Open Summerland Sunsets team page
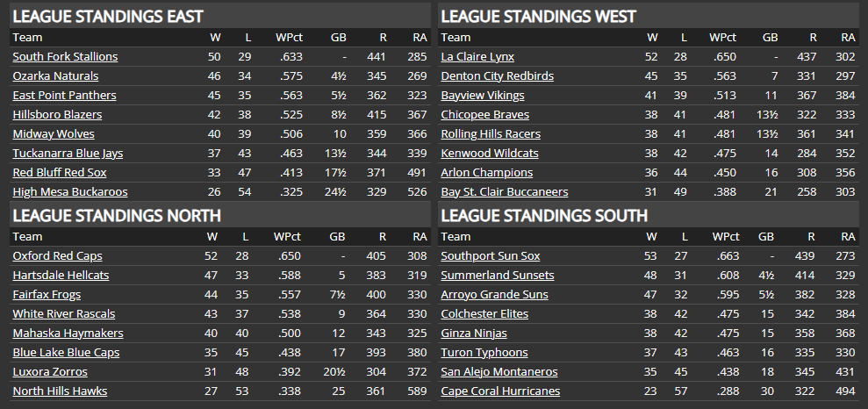Viewport: 868px width, 409px height. 498,276
